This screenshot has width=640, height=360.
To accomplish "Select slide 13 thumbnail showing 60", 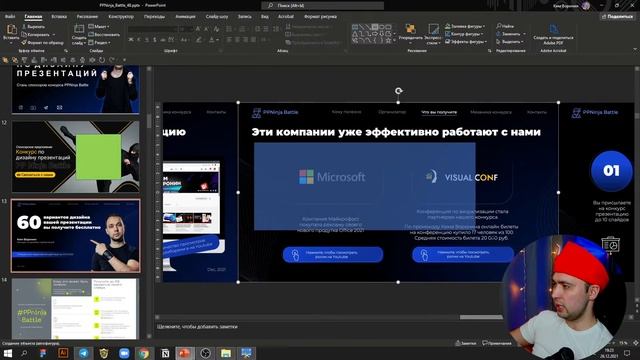I will (x=76, y=236).
